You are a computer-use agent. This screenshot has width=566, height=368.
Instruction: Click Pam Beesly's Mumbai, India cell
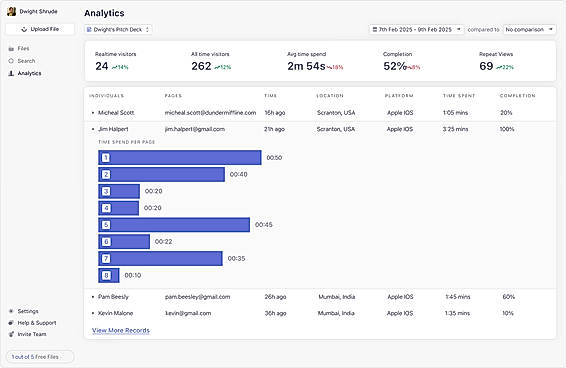(x=336, y=297)
